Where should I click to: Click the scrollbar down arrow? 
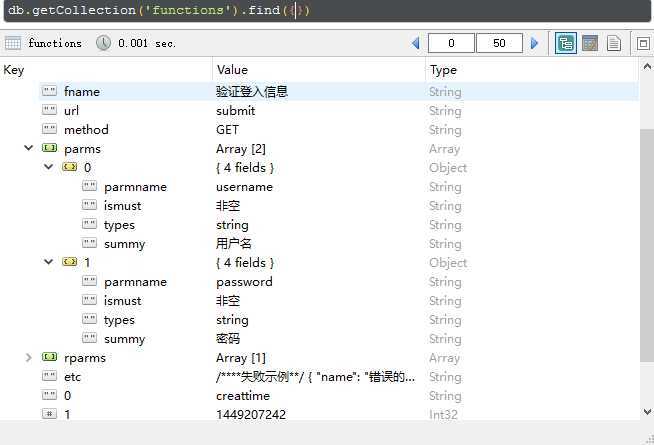(x=647, y=412)
